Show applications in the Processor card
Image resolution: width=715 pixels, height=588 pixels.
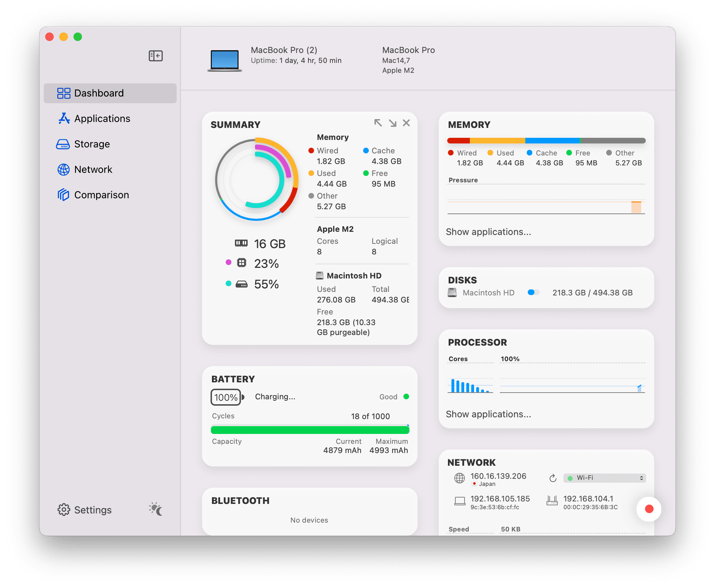[x=488, y=414]
